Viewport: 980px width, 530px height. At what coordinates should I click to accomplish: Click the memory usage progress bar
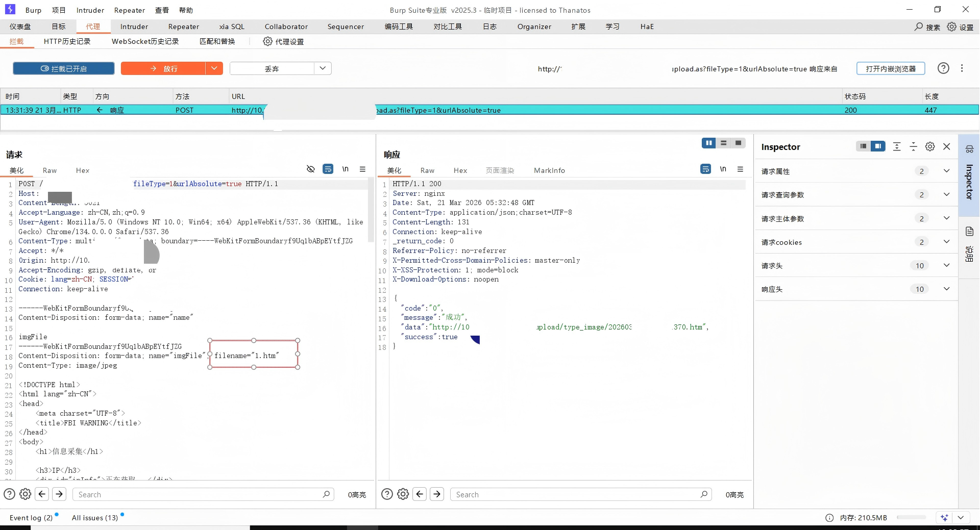point(911,517)
